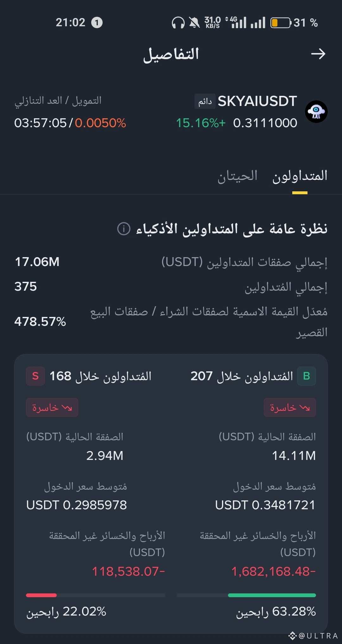342x644 pixels.
Task: Select the المتداولون tab
Action: (300, 176)
